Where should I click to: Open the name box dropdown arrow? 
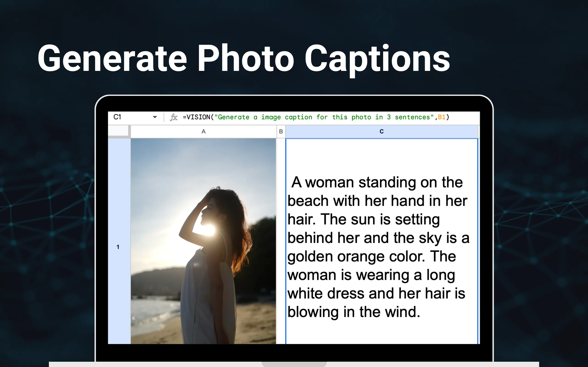(x=155, y=117)
